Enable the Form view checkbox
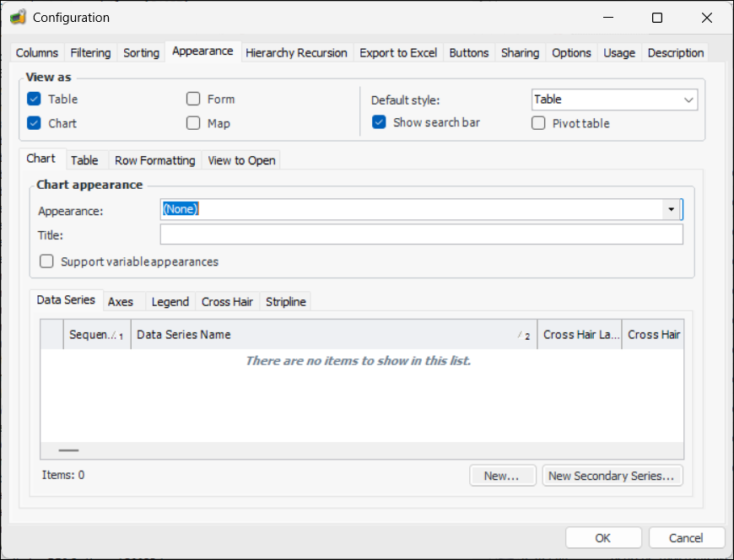This screenshot has height=560, width=734. pyautogui.click(x=193, y=100)
